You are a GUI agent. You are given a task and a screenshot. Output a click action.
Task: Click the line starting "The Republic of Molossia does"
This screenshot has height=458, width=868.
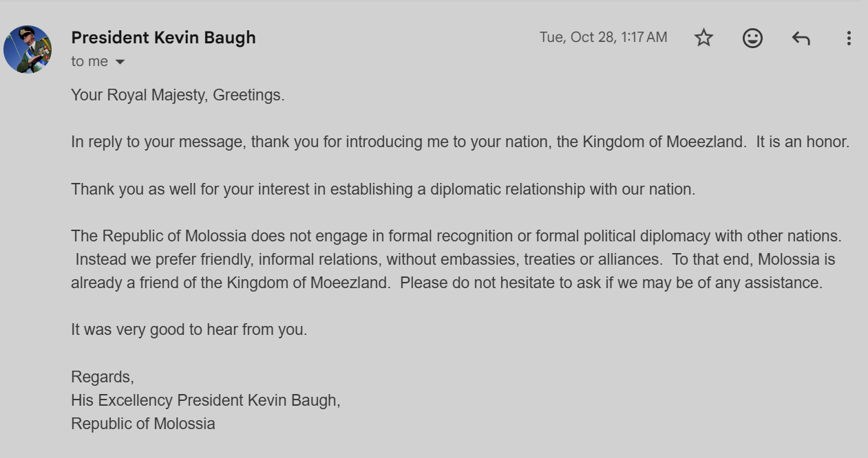tap(456, 236)
